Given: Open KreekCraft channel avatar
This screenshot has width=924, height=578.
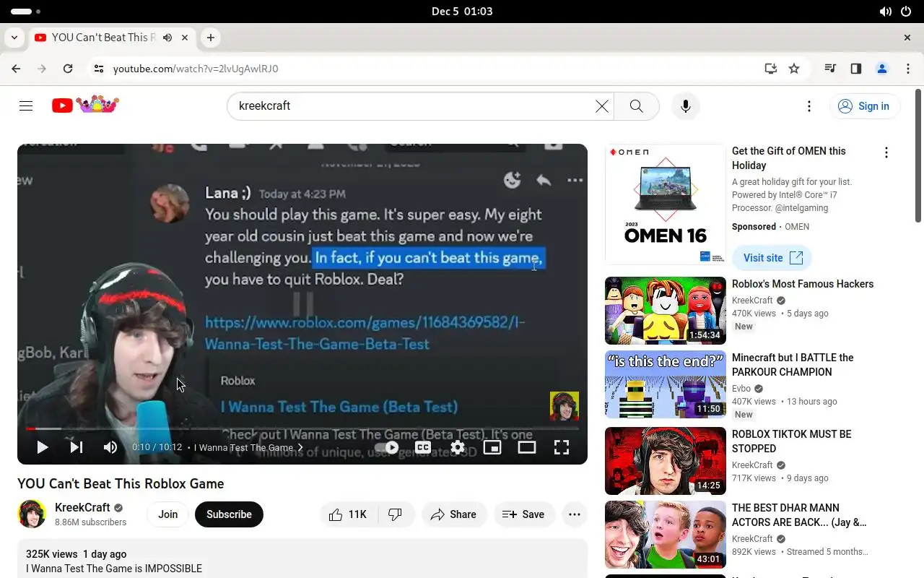Looking at the screenshot, I should click(x=32, y=514).
